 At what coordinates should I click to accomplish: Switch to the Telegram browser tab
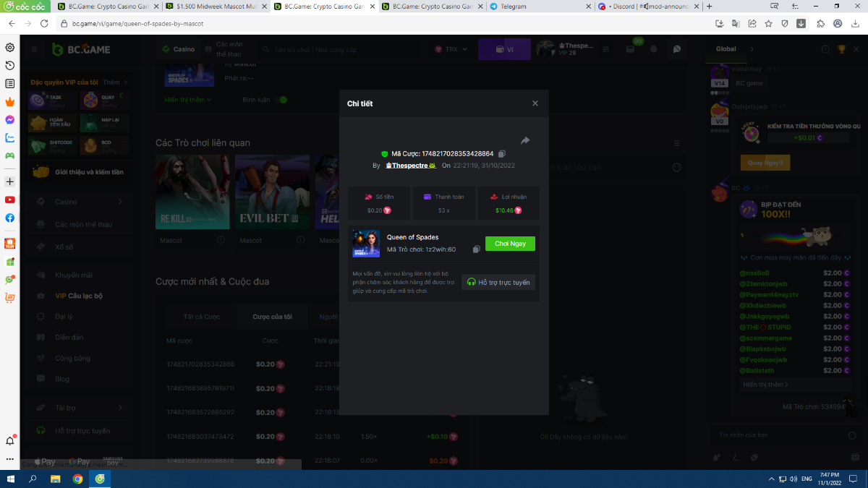tap(537, 7)
